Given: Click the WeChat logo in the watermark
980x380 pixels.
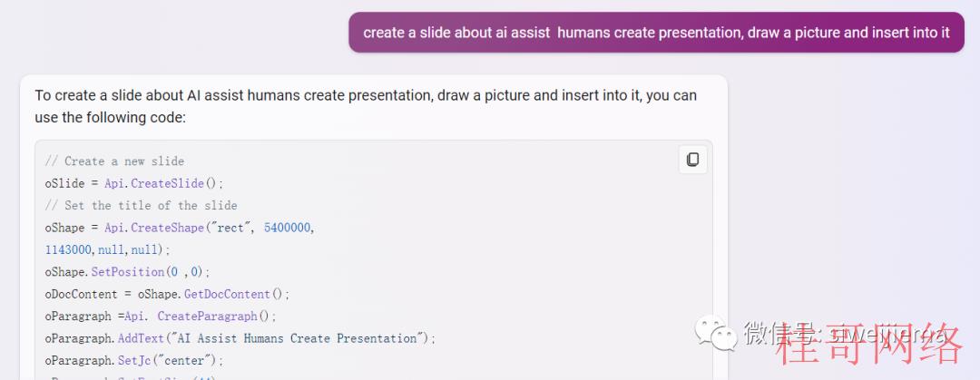Looking at the screenshot, I should click(x=716, y=334).
